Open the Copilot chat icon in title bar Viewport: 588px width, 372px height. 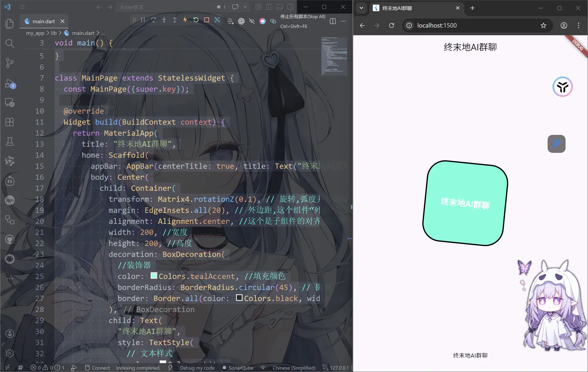[235, 7]
